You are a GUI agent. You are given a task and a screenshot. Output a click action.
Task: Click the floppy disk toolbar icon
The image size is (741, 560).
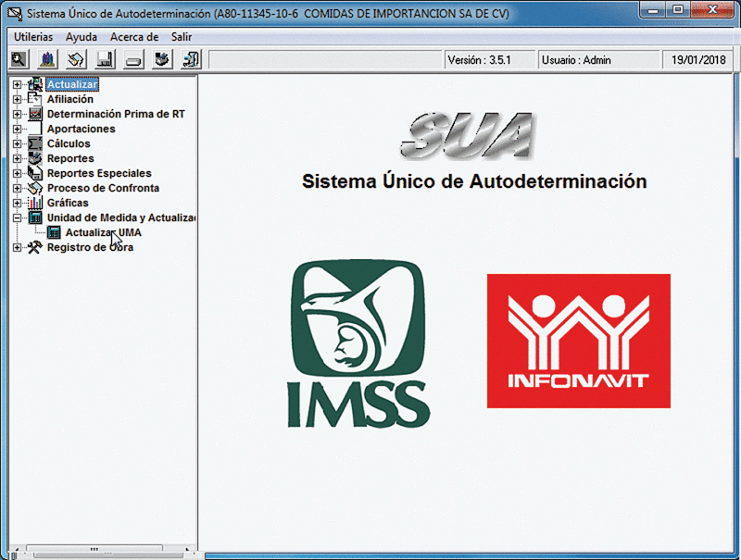click(x=105, y=59)
